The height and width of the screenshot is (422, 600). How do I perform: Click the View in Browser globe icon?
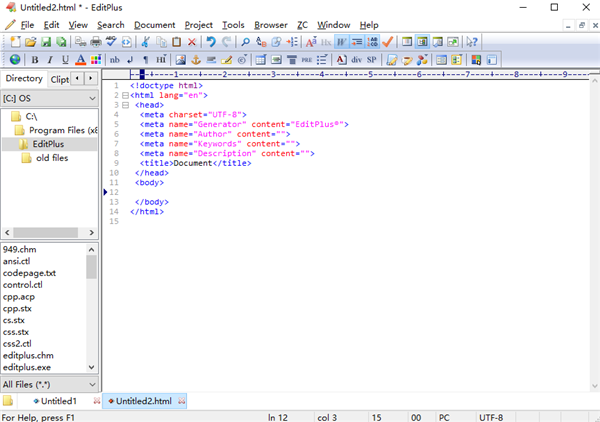point(15,60)
